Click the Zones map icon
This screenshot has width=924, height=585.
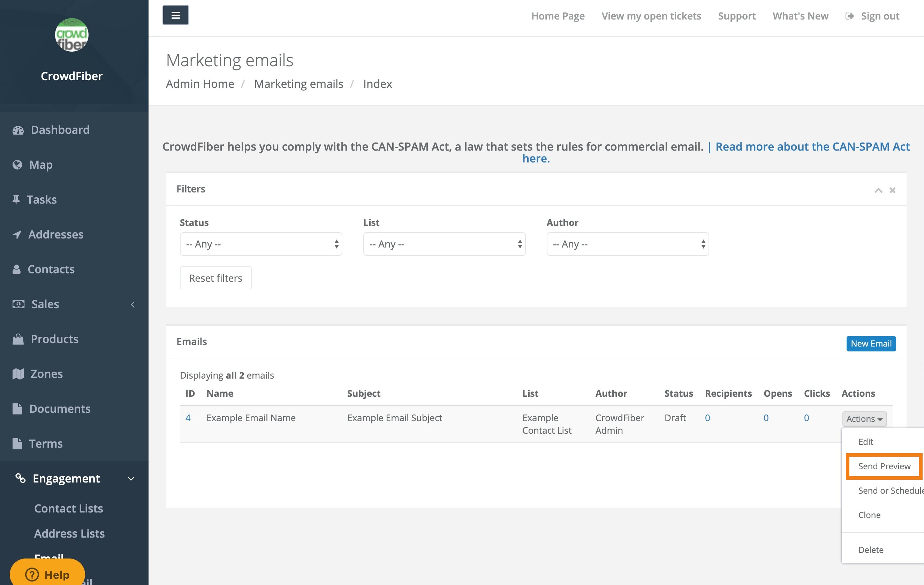(18, 374)
